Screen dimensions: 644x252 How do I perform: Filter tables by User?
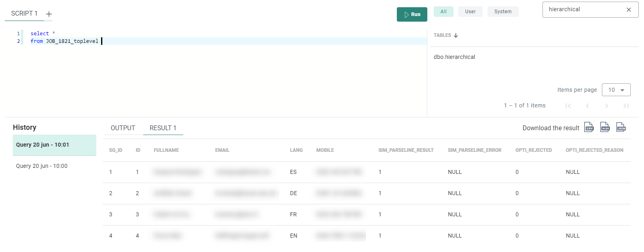(x=470, y=12)
